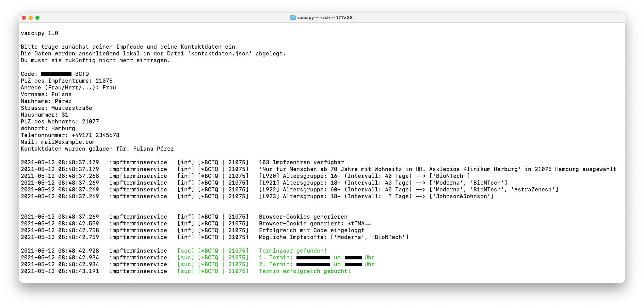Click the 'AstraZeneca' vaccine name
Screen dimensions: 644x308
click(x=533, y=190)
